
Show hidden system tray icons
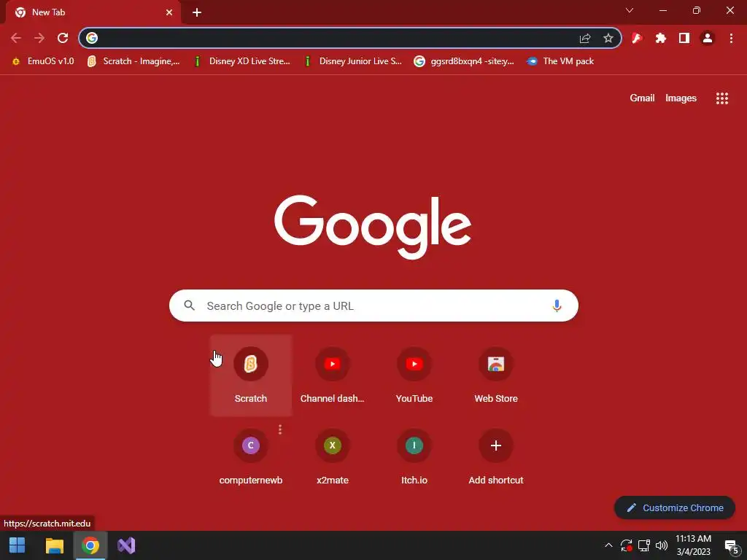click(608, 545)
